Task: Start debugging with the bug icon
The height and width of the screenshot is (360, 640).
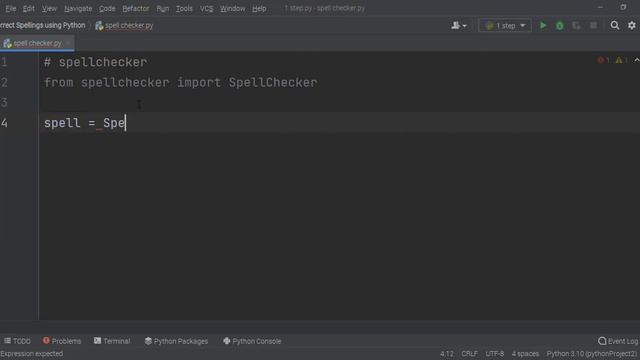Action: (560, 25)
